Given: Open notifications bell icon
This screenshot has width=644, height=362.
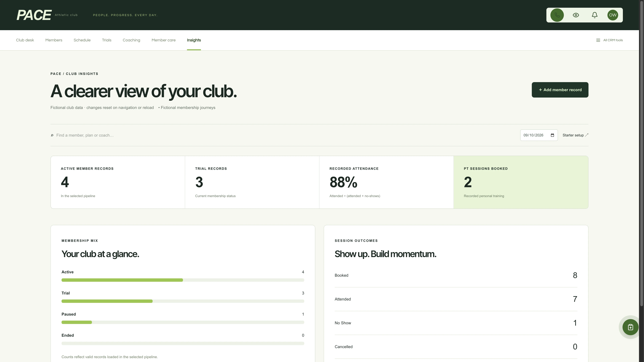Looking at the screenshot, I should point(595,15).
